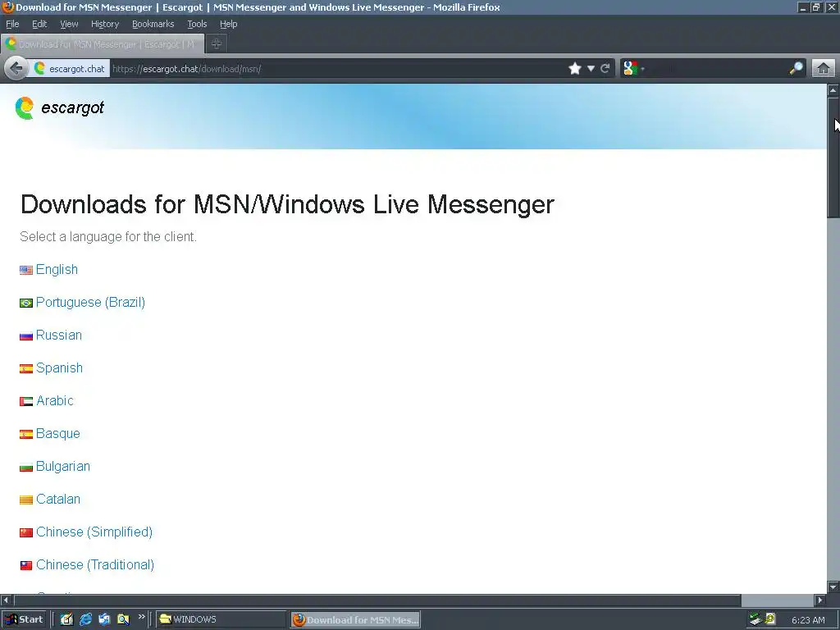Click the flag beside Chinese (Simplified)
The width and height of the screenshot is (840, 630).
point(26,533)
